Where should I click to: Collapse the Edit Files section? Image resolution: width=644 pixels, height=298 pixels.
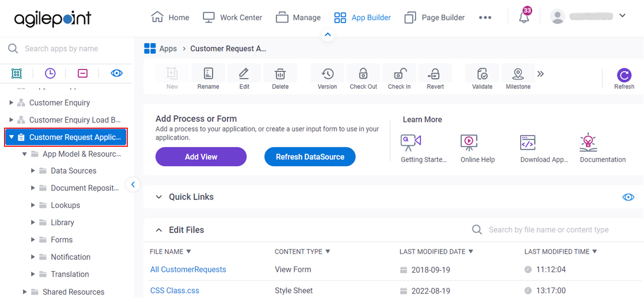[x=159, y=230]
